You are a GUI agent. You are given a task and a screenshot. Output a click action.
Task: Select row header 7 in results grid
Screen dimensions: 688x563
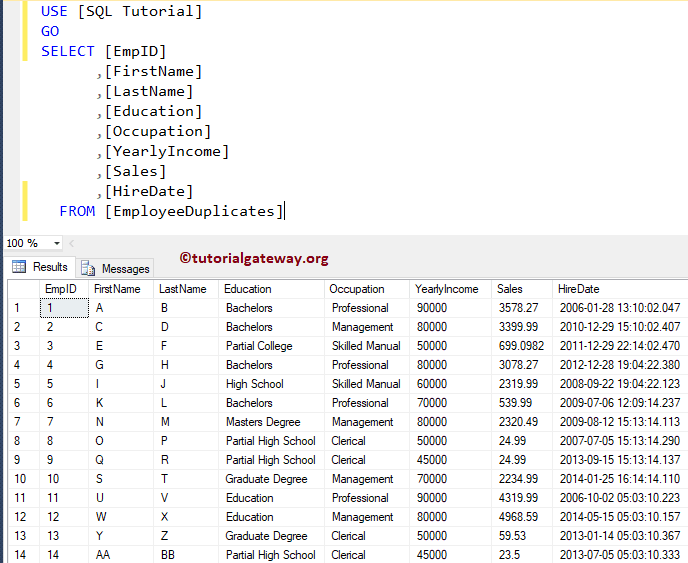coord(24,422)
